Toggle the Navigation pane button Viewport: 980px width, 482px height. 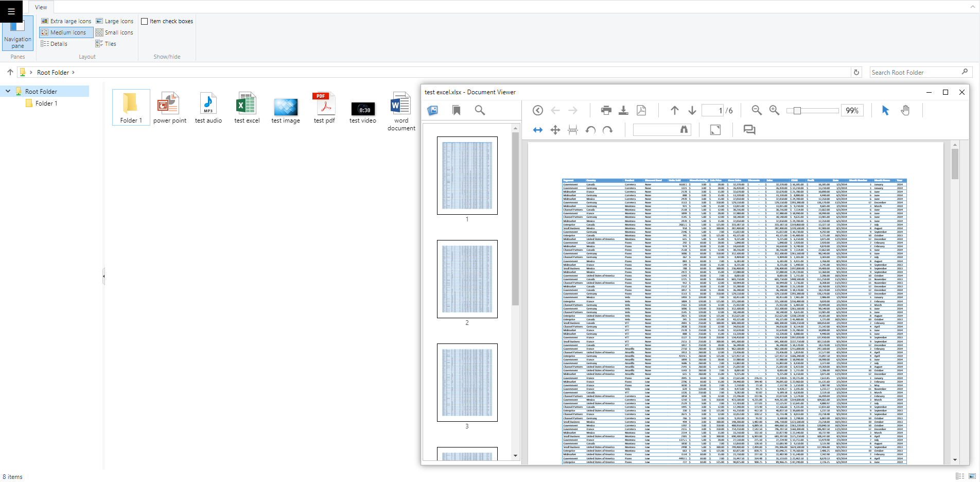[x=17, y=33]
